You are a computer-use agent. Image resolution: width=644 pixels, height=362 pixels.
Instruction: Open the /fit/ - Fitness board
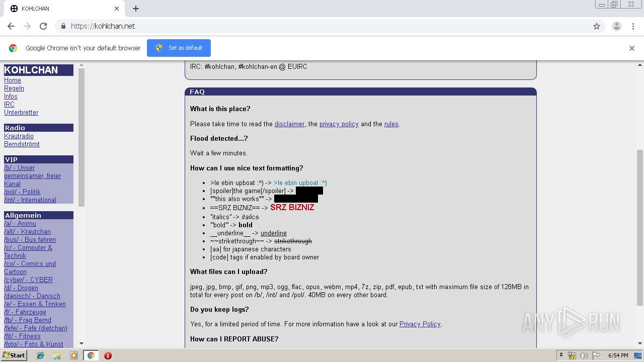point(22,336)
